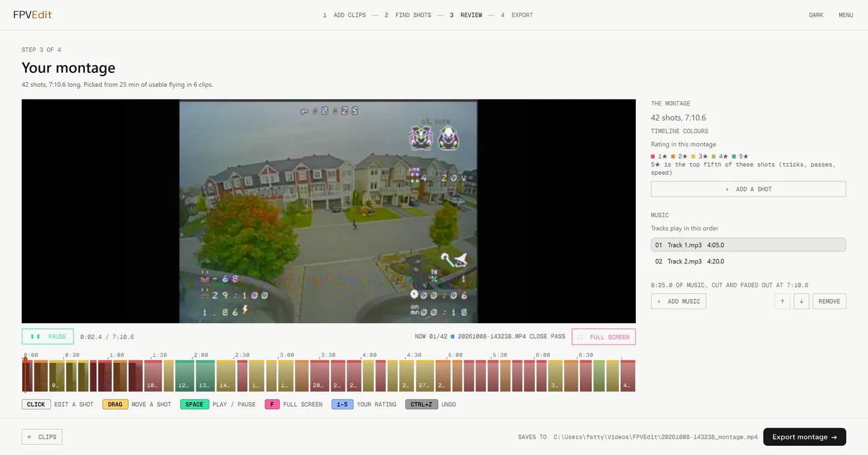Move the selected track up
Viewport: 868px width, 455px height.
782,301
